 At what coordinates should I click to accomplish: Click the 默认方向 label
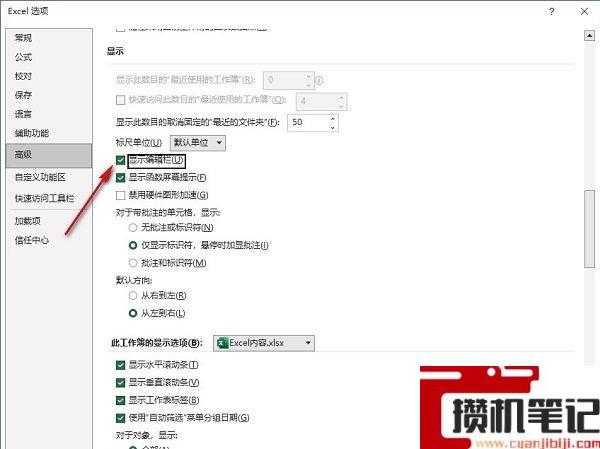[134, 281]
